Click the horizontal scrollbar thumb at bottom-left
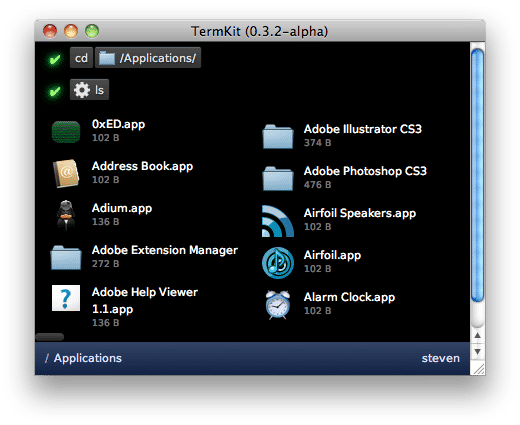 [50, 337]
